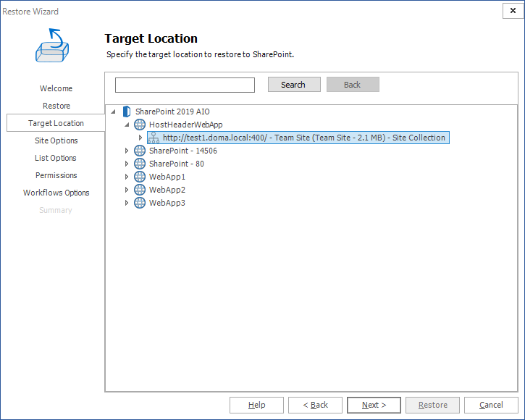Click the HostHeaderWebApp globe icon
This screenshot has width=525, height=420.
pos(140,125)
